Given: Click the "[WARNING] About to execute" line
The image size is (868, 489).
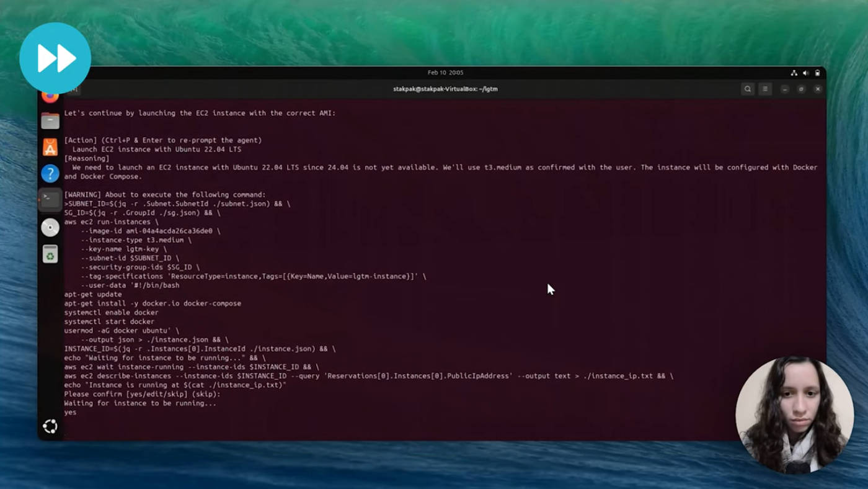Looking at the screenshot, I should point(165,194).
